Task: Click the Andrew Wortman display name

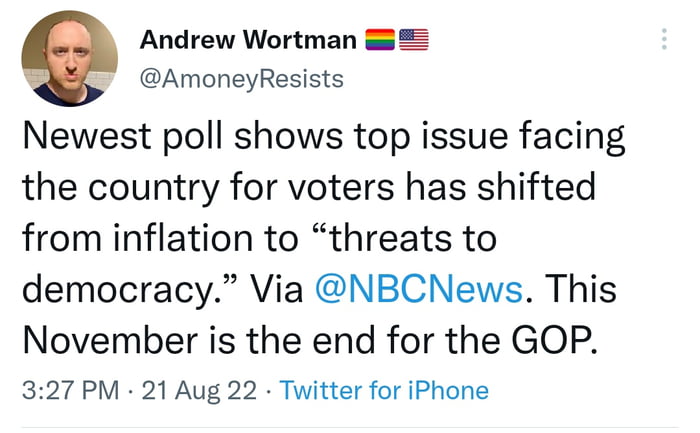Action: pos(248,41)
